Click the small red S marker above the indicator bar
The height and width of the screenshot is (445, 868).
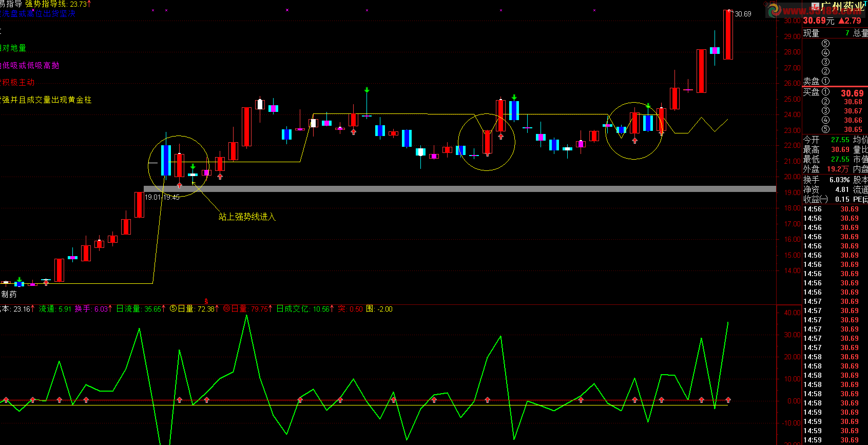[x=206, y=301]
